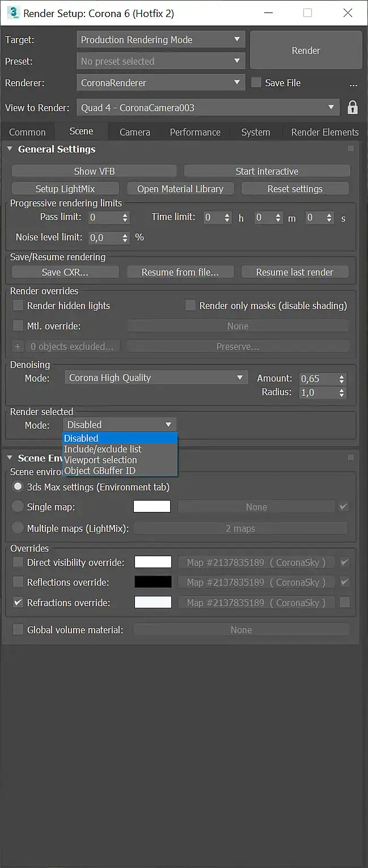Click the lock icon next to View to Render
Viewport: 368px width, 868px height.
pos(352,107)
